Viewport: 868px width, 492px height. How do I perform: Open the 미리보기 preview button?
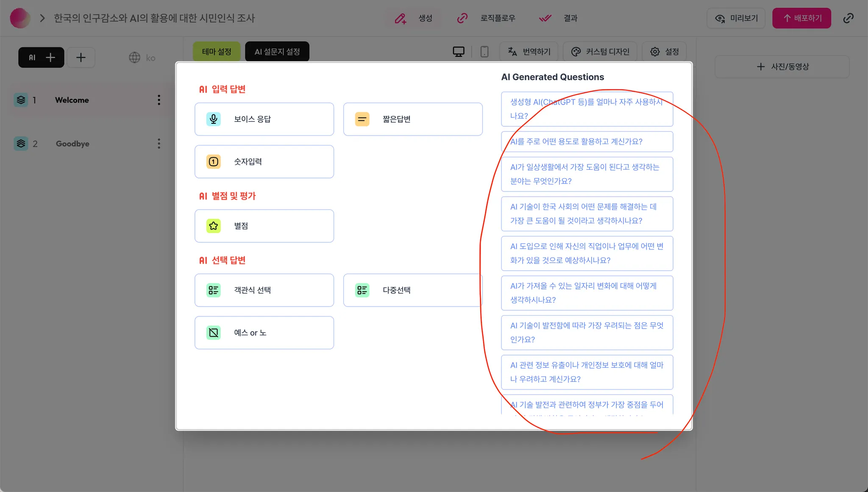tap(736, 18)
